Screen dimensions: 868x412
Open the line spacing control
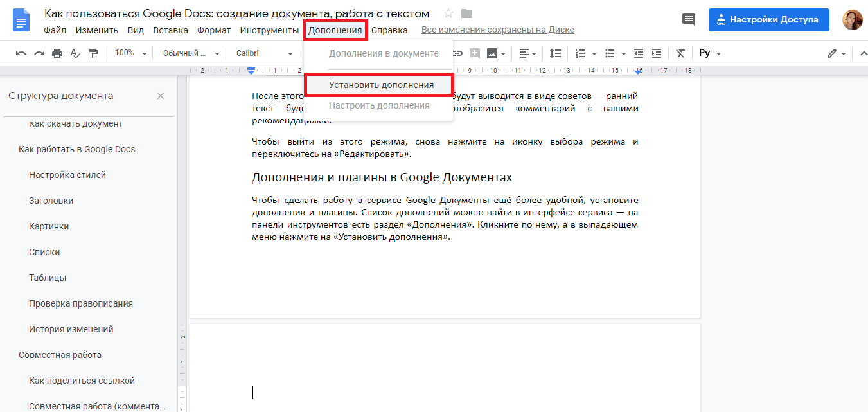click(556, 53)
